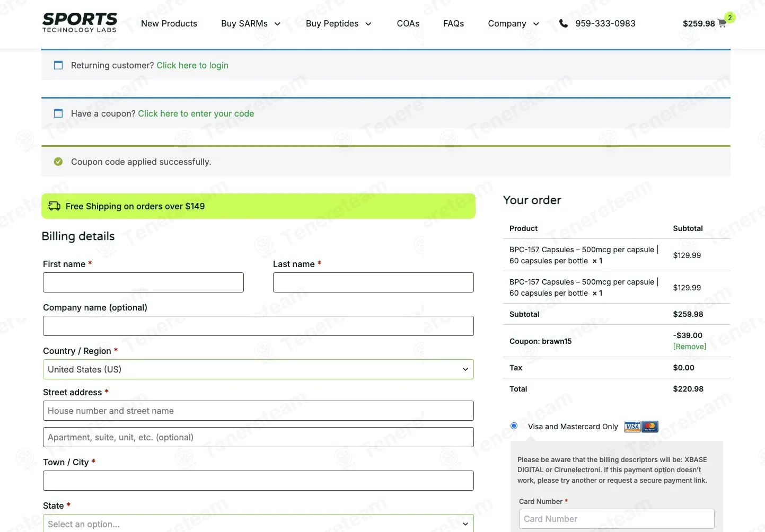Click the -$39.00 coupon discount amount
Image resolution: width=765 pixels, height=532 pixels.
[688, 335]
